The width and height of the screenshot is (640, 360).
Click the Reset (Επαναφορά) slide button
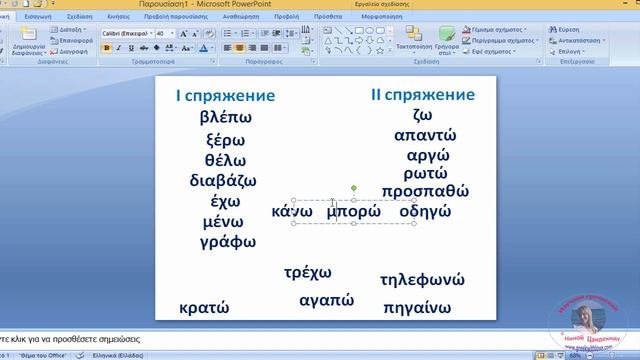(x=71, y=41)
